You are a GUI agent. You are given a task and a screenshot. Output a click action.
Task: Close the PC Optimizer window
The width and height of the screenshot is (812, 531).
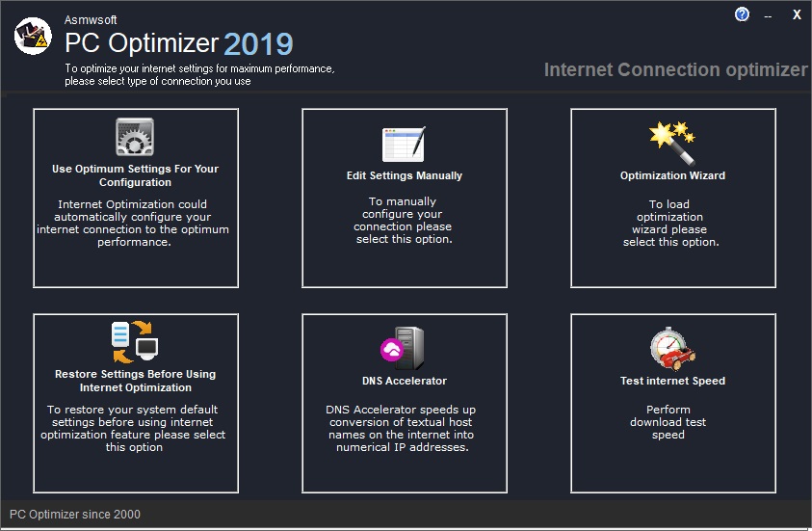(797, 15)
